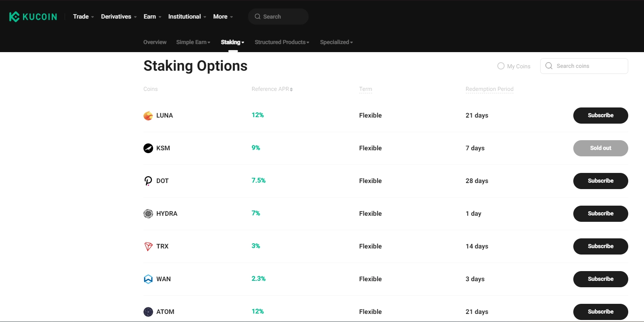Click the TRX coin icon
The height and width of the screenshot is (322, 644).
click(x=148, y=246)
